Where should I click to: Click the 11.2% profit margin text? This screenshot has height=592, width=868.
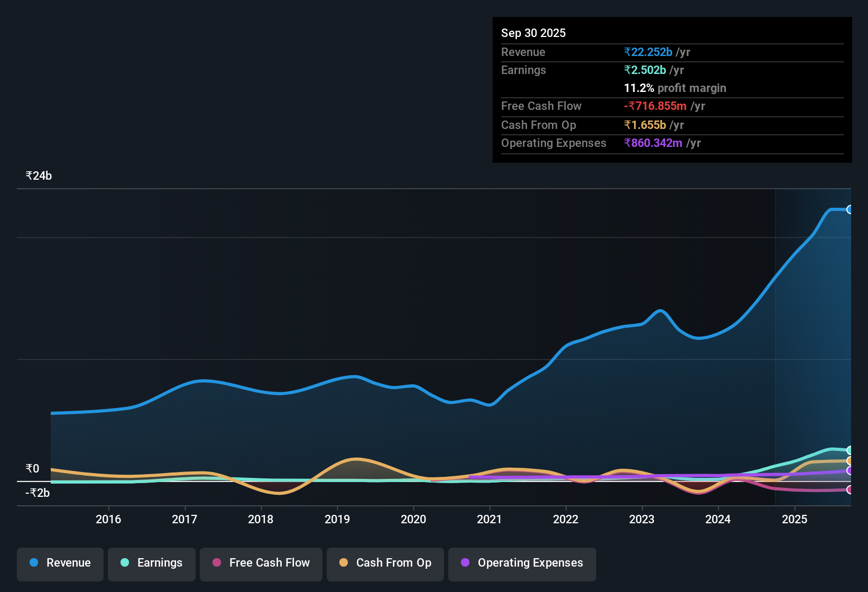tap(675, 88)
